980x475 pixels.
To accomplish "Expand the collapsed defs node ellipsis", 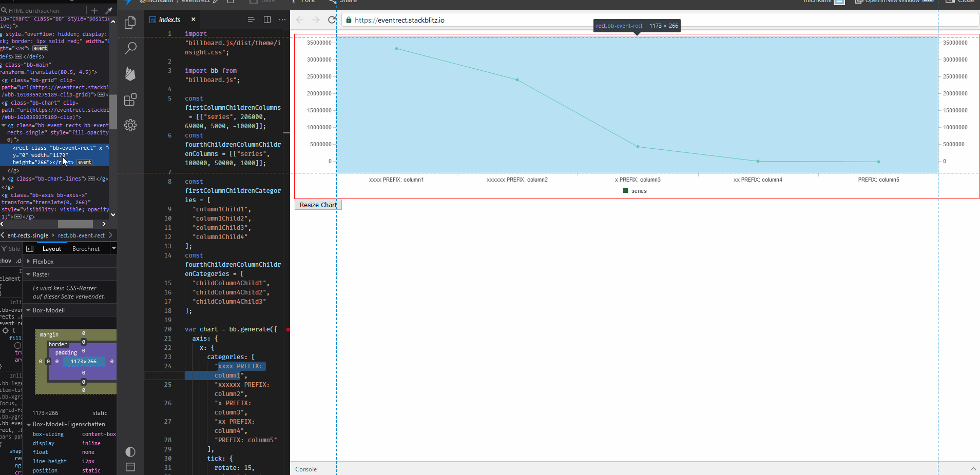I will coord(18,56).
